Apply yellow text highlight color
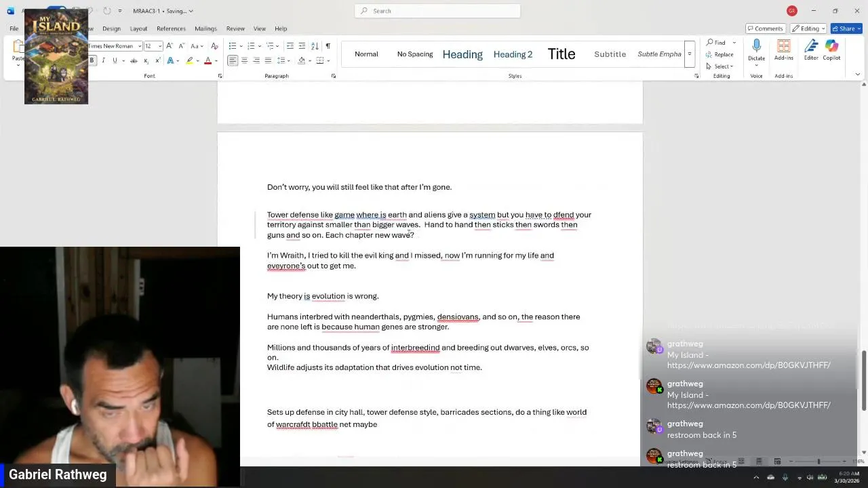Image resolution: width=868 pixels, height=488 pixels. [190, 60]
